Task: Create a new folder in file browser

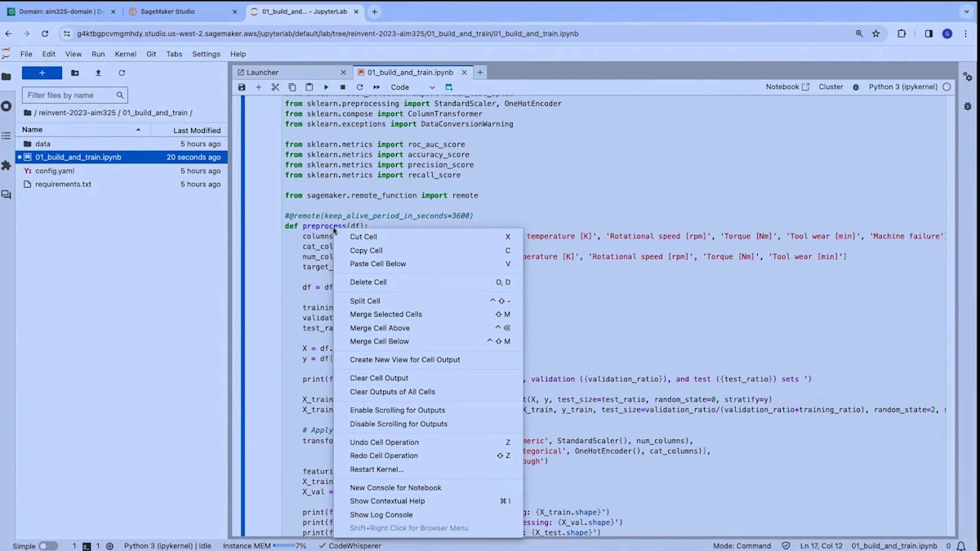Action: coord(74,73)
